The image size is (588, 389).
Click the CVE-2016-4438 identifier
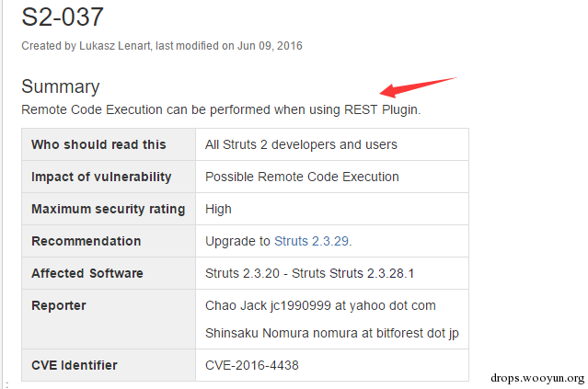(x=252, y=365)
